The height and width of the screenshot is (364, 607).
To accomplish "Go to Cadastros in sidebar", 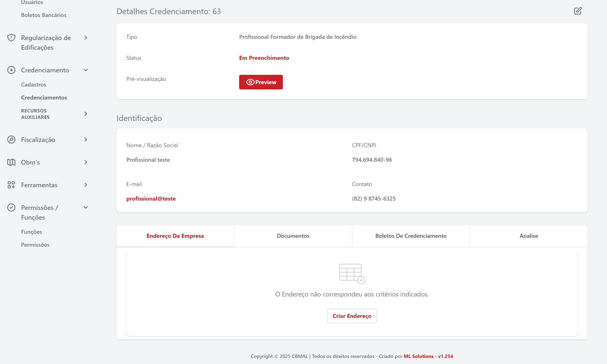I will tap(34, 85).
